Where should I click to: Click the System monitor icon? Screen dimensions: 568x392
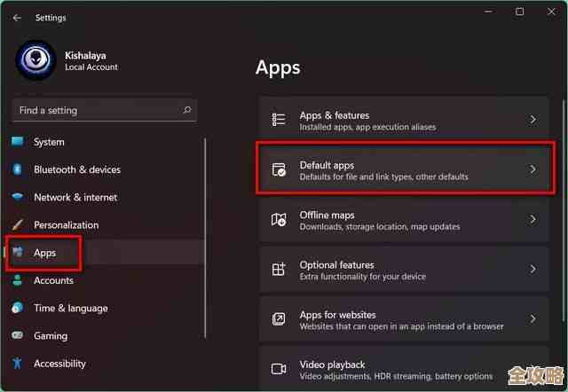(x=17, y=142)
